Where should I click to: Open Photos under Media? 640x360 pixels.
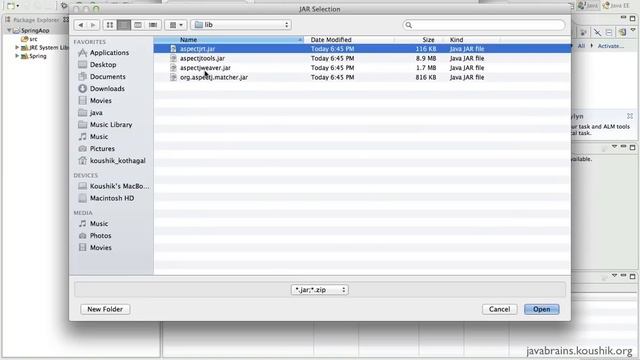pyautogui.click(x=100, y=236)
